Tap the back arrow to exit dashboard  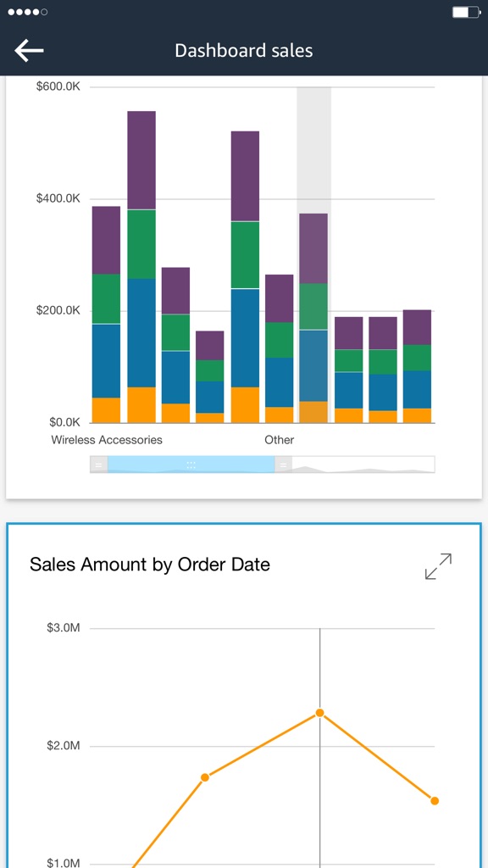(28, 49)
